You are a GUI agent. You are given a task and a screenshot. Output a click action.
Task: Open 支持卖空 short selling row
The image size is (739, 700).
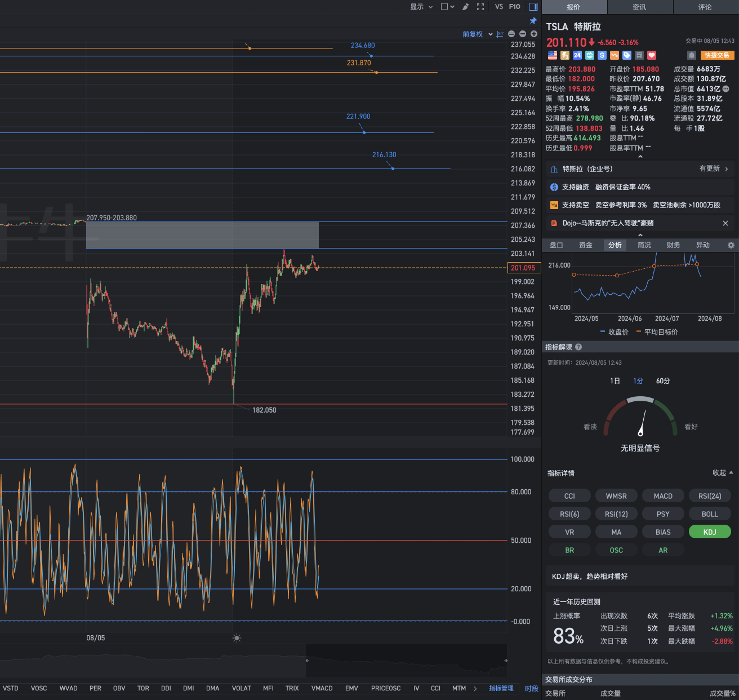click(x=640, y=205)
